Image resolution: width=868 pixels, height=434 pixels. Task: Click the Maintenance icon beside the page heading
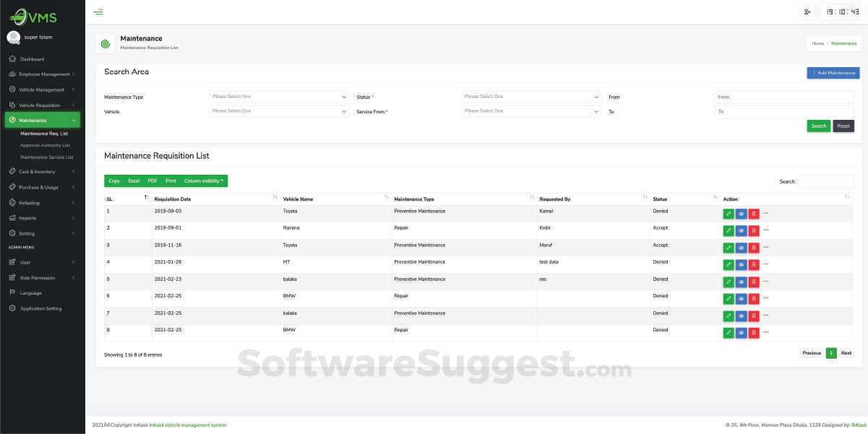[105, 43]
